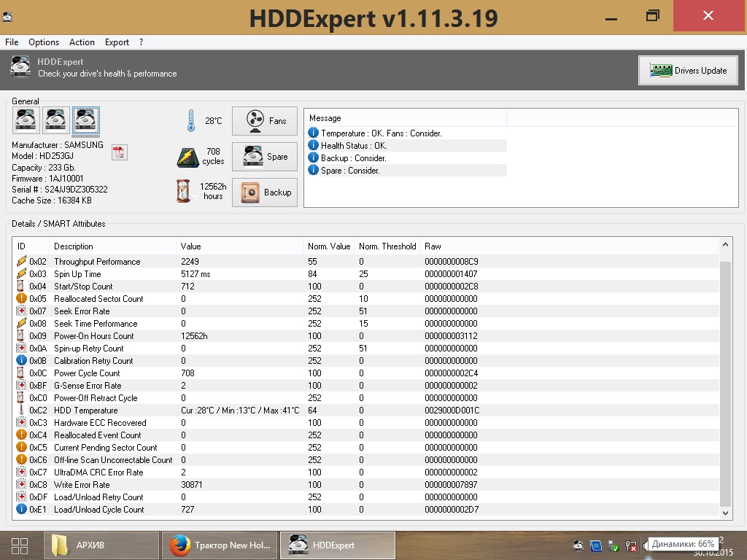Open the ? help menu

141,42
